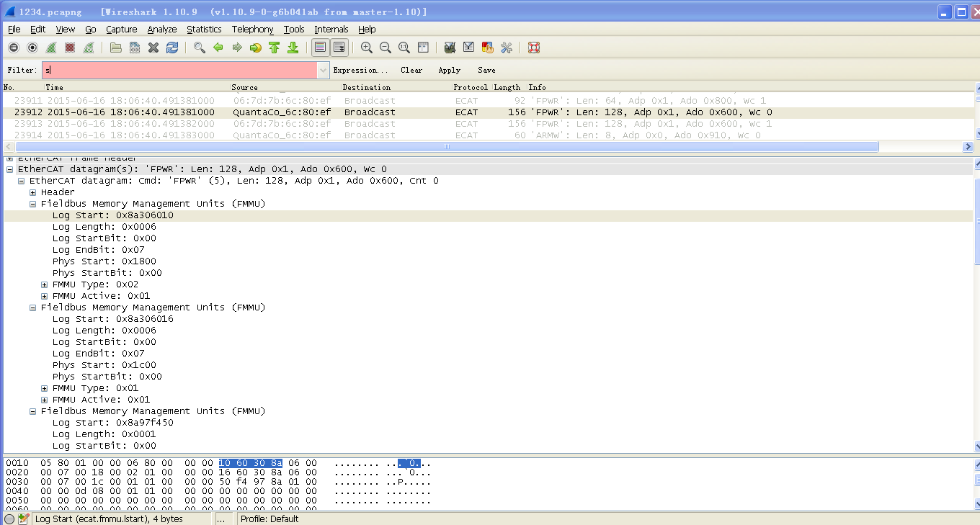Close the capture file with the X icon
980x525 pixels.
pyautogui.click(x=153, y=48)
